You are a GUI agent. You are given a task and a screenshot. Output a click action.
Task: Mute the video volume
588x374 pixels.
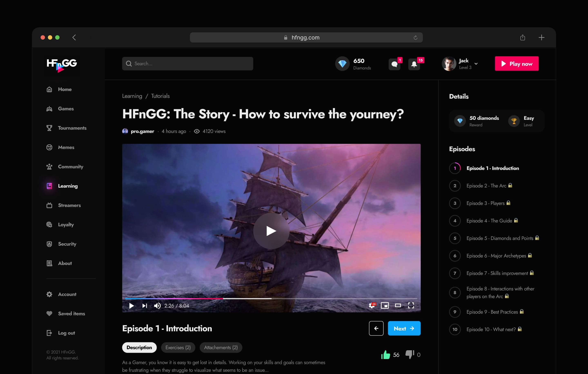click(157, 306)
